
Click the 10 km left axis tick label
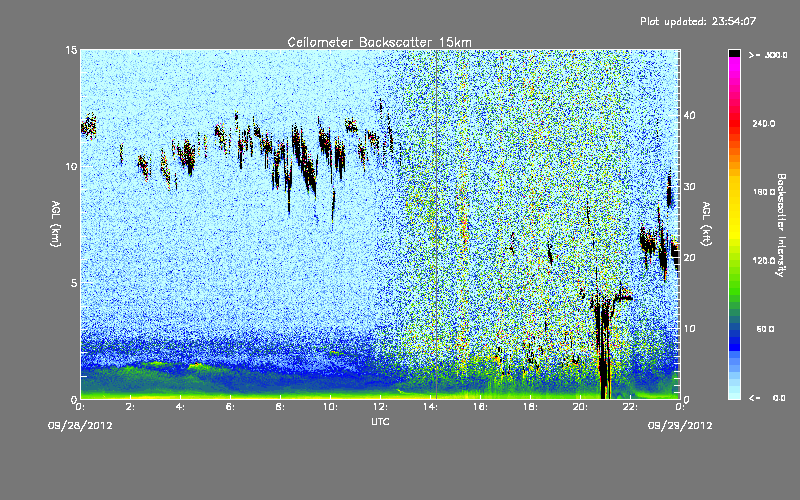pyautogui.click(x=71, y=167)
